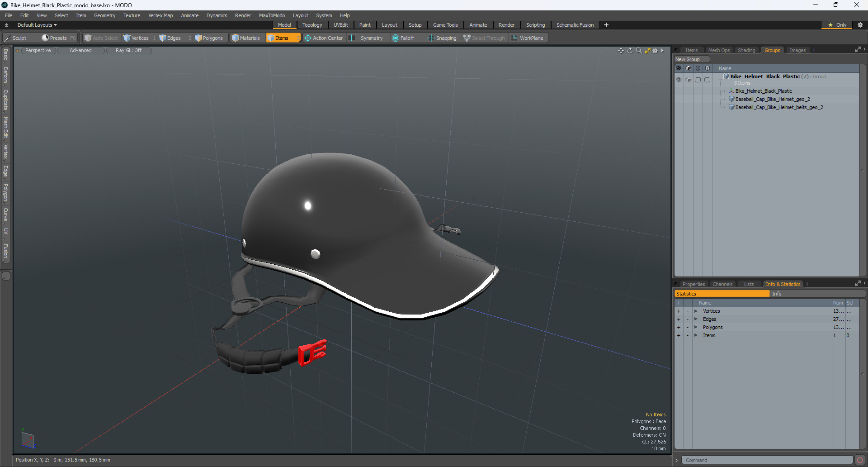Open the Vertex Map menu
868x467 pixels.
pyautogui.click(x=160, y=15)
